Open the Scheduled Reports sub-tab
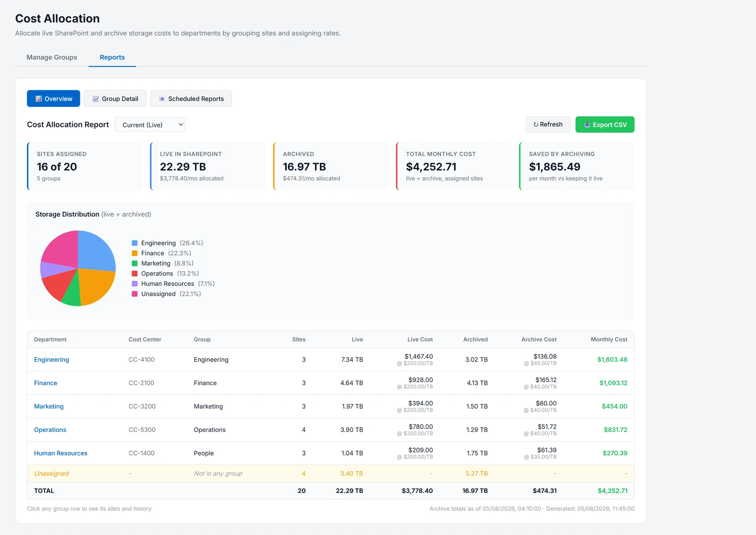 click(191, 99)
